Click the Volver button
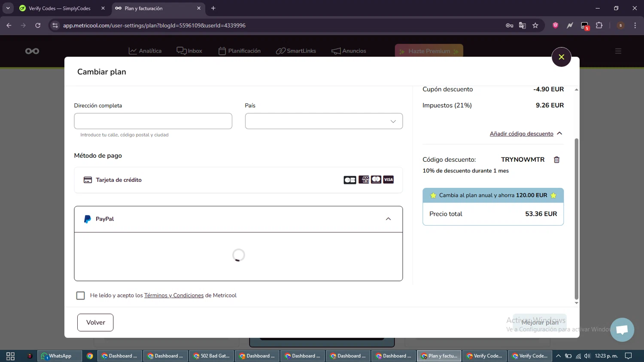The image size is (644, 362). tap(95, 323)
